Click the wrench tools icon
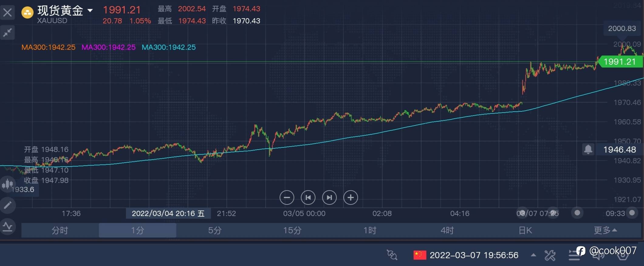644x266 pixels. click(550, 255)
